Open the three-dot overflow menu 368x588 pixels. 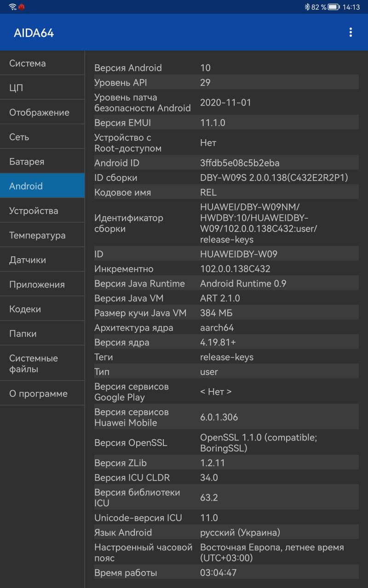[x=351, y=32]
